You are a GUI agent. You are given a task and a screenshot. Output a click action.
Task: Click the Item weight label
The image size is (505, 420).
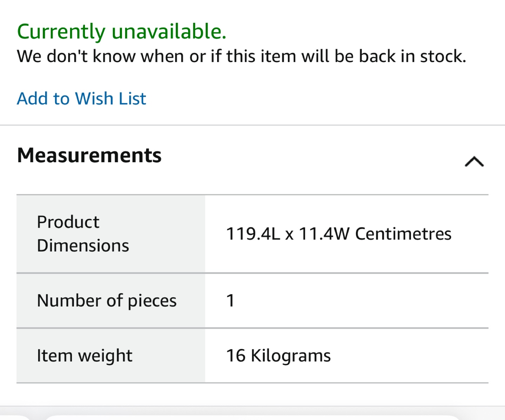pos(85,356)
